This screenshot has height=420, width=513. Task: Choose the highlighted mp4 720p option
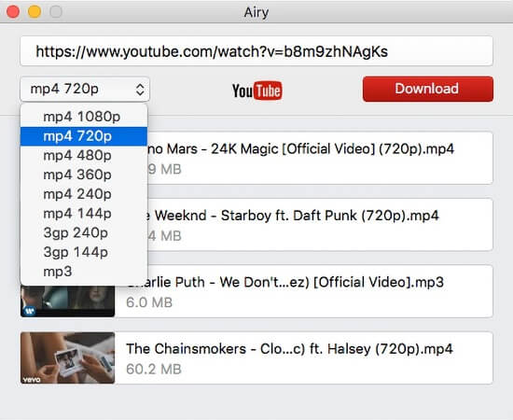[84, 136]
